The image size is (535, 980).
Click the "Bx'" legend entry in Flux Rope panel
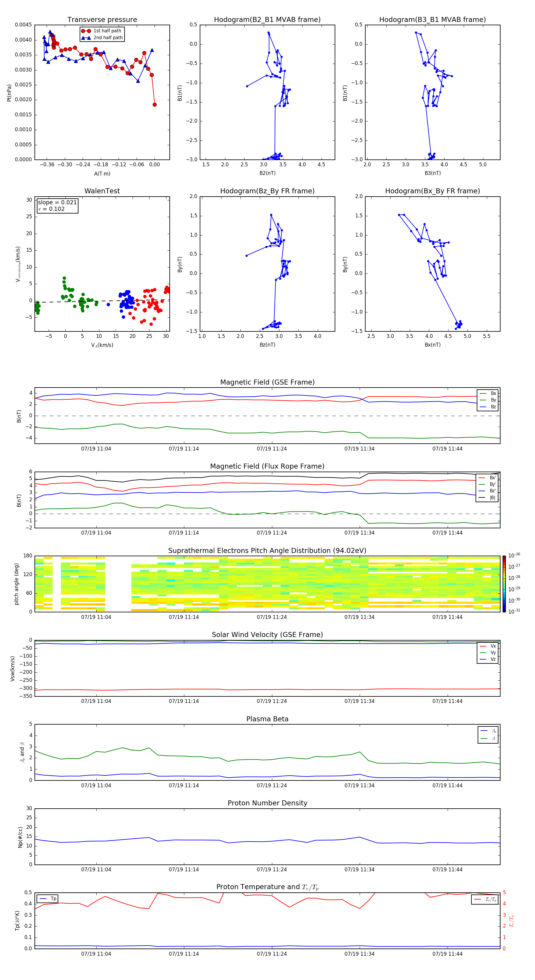tap(487, 478)
